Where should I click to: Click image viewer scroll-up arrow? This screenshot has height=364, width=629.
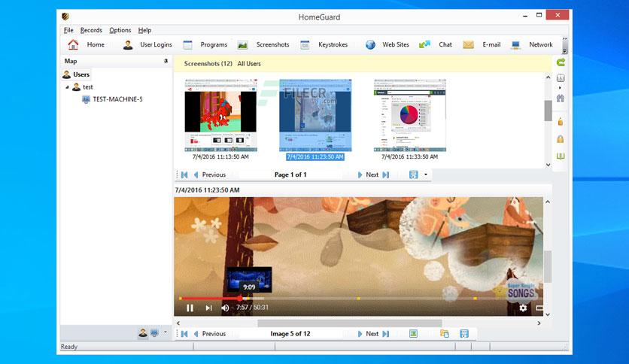point(548,202)
